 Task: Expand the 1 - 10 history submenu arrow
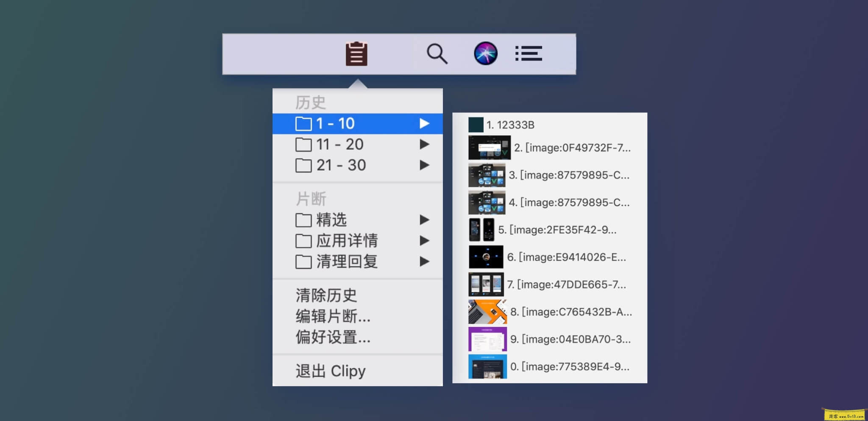(425, 123)
